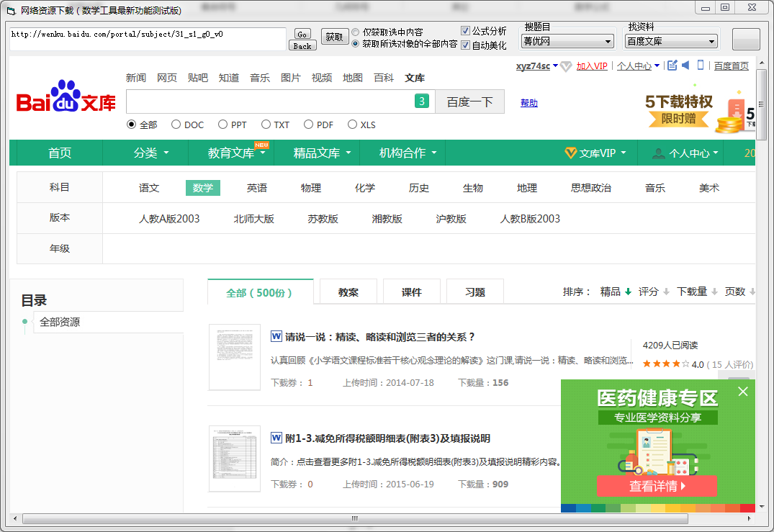Viewport: 774px width, 532px height.
Task: Close the 医药健康专区 advertisement popup
Action: [x=743, y=392]
